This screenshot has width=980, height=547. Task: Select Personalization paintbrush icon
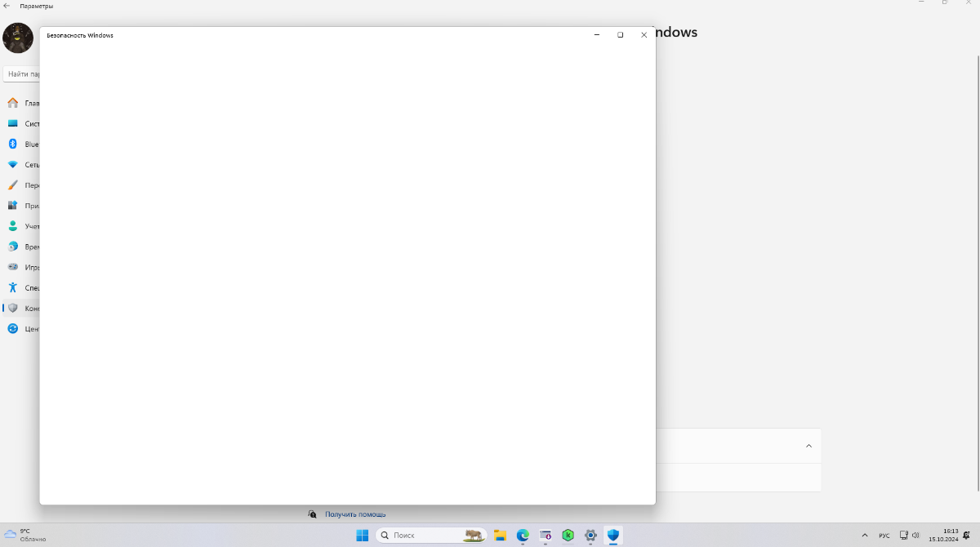click(x=13, y=185)
